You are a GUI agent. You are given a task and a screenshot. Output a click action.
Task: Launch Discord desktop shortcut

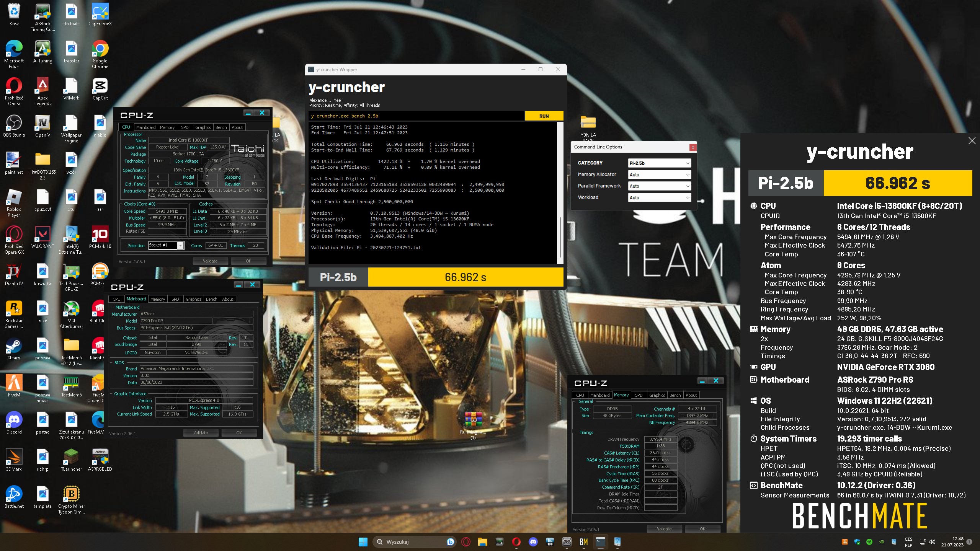[14, 423]
